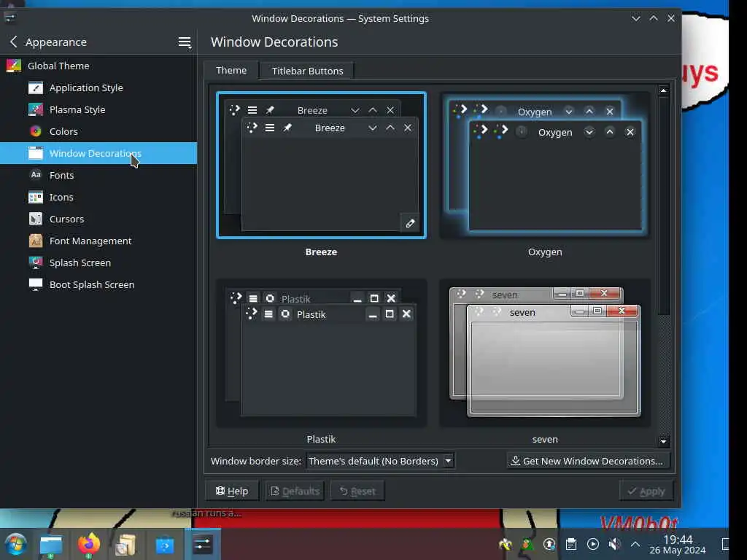Open the clock showing 19:44
The width and height of the screenshot is (747, 560).
coord(678,544)
